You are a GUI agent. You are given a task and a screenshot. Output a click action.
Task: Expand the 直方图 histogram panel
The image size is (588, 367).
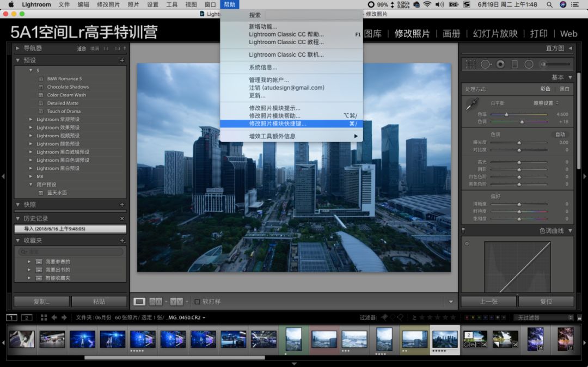point(571,48)
